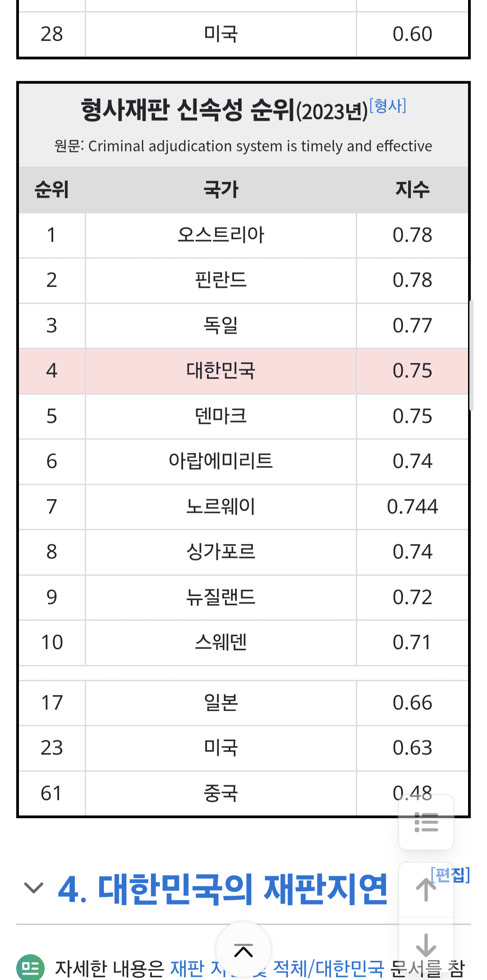Open the table of contents floating button
487x980 pixels.
click(x=426, y=822)
